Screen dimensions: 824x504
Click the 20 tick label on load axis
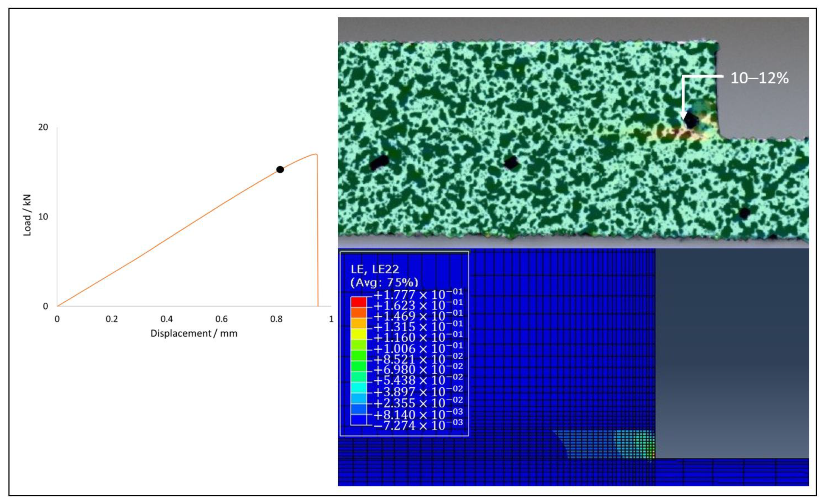[43, 127]
